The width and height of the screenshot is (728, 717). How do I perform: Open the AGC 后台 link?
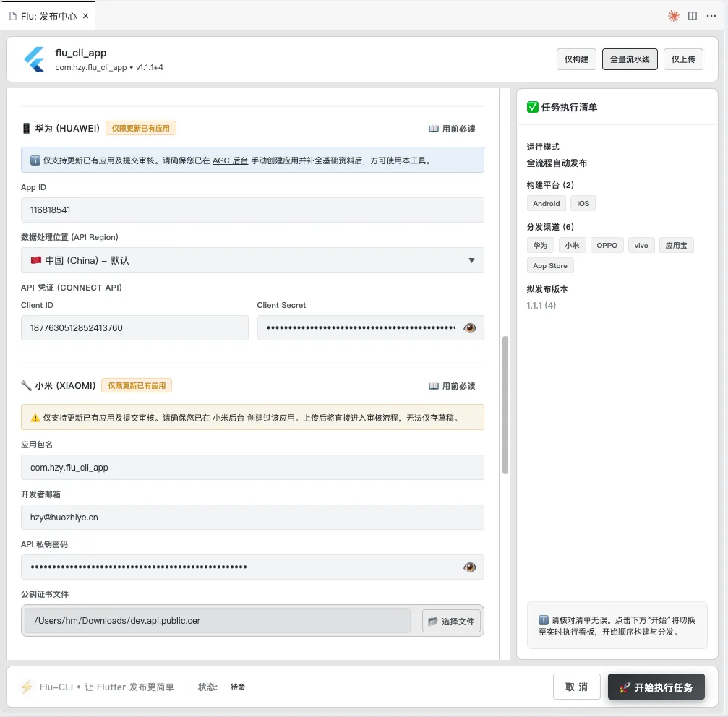coord(231,160)
